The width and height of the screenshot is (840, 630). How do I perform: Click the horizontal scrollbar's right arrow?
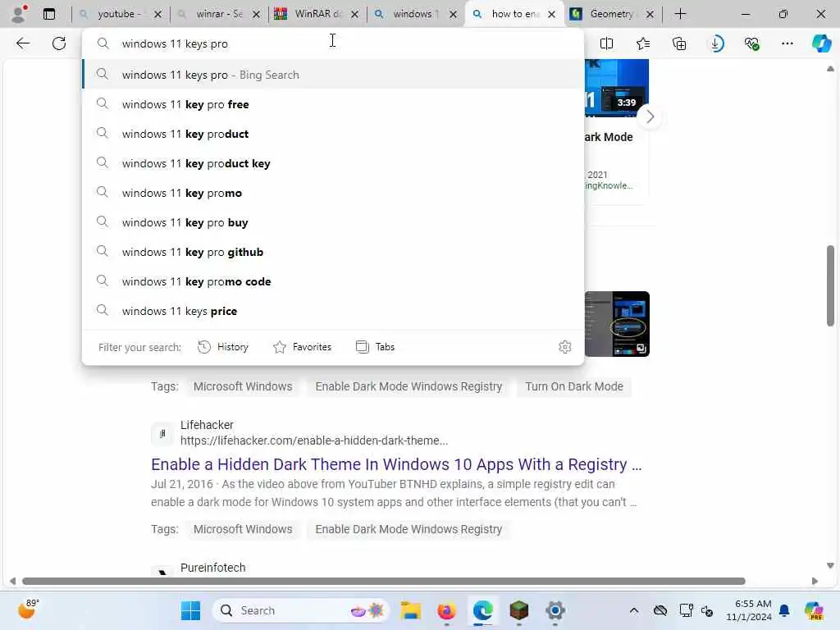coord(815,582)
